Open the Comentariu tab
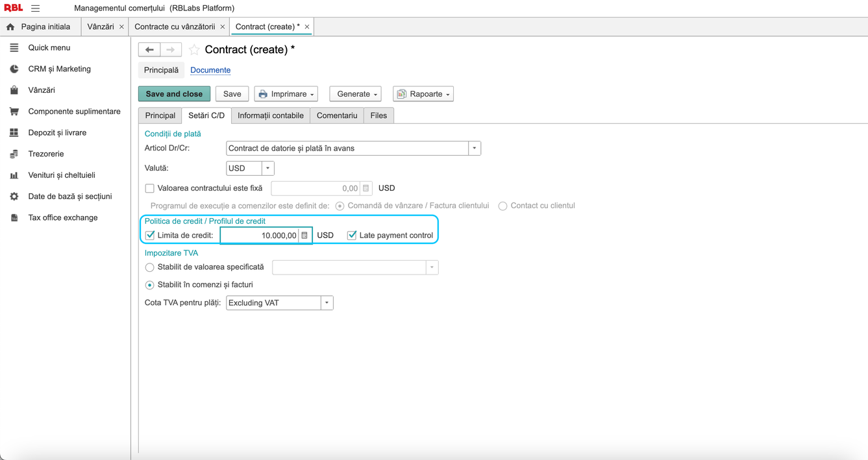The image size is (868, 460). click(337, 115)
